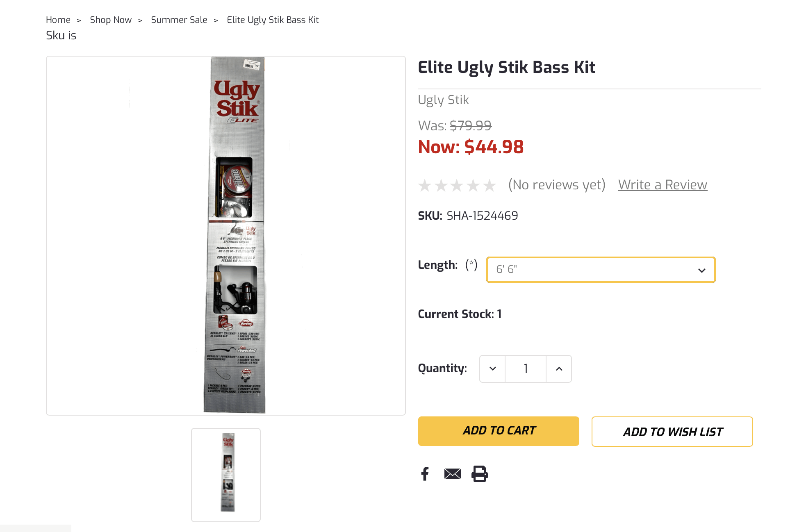The image size is (797, 532).
Task: Click the Add to Cart button
Action: 499,431
